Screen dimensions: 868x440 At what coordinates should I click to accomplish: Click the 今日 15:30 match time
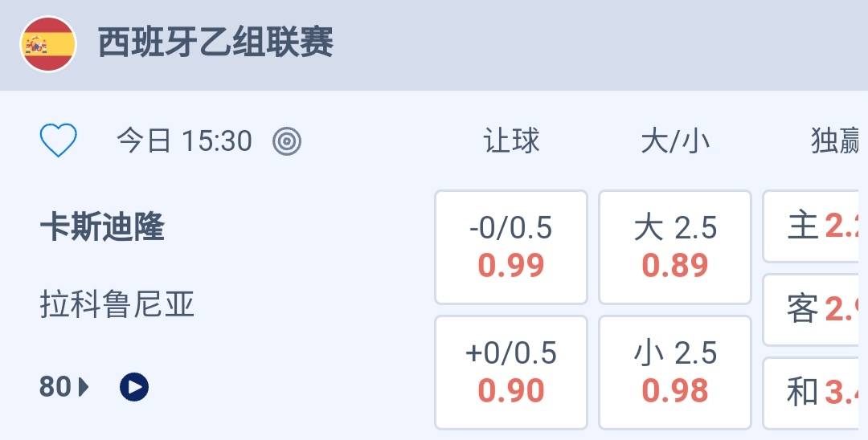point(184,142)
